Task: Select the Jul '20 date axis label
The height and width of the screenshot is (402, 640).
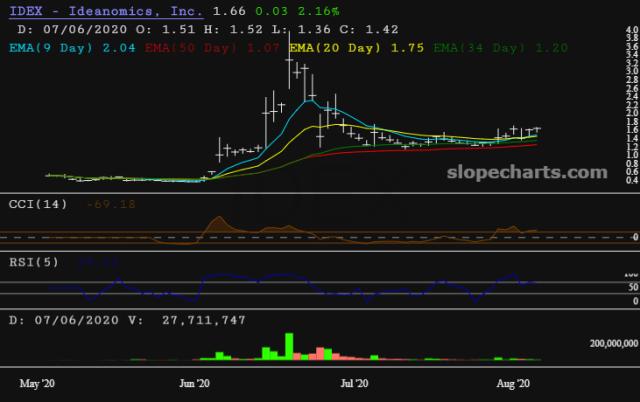Action: 355,382
